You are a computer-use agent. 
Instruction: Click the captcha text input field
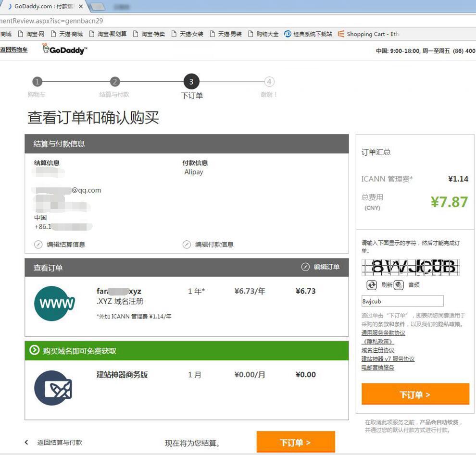[x=402, y=301]
